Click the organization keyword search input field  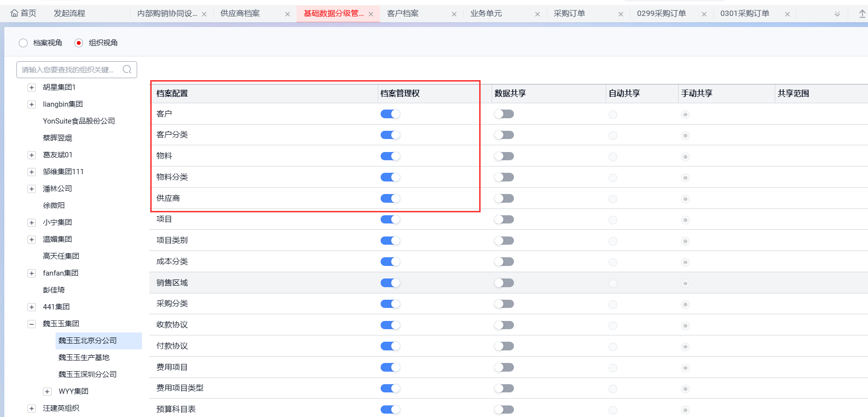[68, 69]
